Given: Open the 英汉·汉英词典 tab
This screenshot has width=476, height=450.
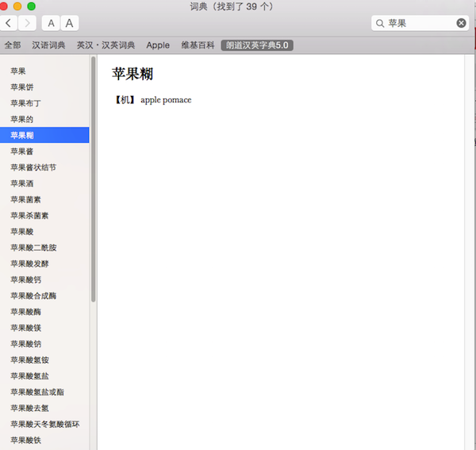Looking at the screenshot, I should pos(106,45).
